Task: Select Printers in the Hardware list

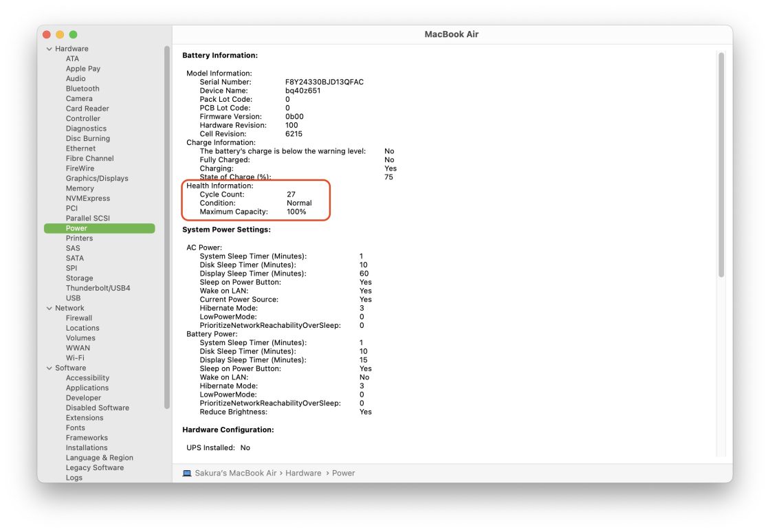Action: (80, 238)
